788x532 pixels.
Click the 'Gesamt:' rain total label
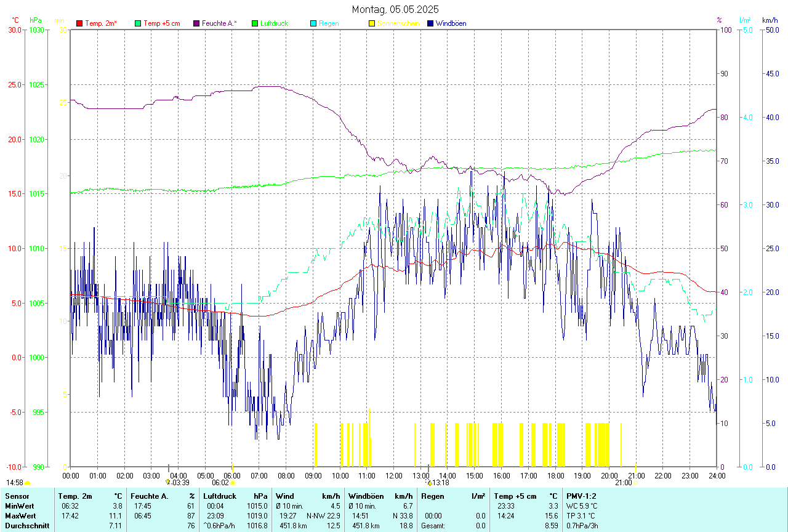[434, 525]
